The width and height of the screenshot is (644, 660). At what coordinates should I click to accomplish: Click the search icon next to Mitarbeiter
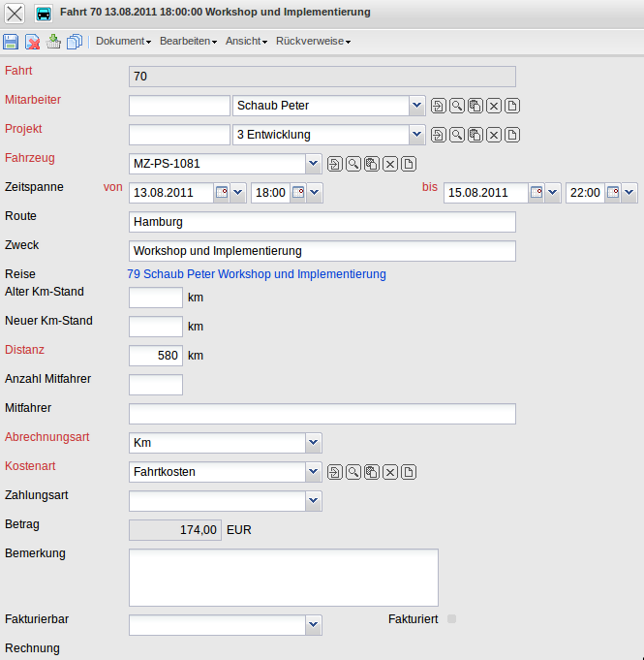[456, 106]
